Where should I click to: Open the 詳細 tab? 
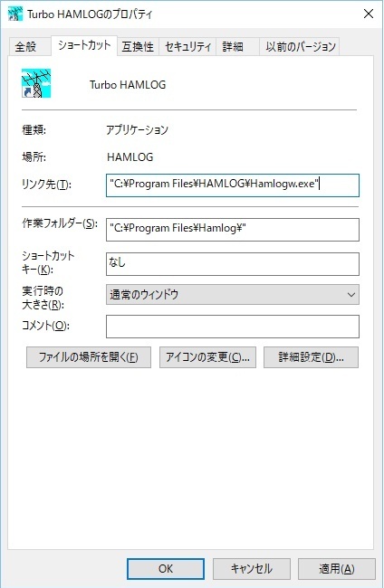pos(237,47)
